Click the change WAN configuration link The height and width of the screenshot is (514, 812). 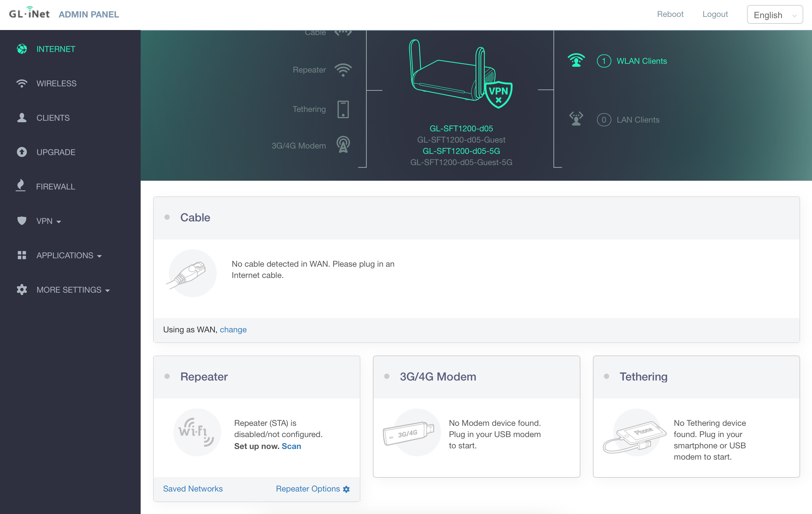[233, 329]
